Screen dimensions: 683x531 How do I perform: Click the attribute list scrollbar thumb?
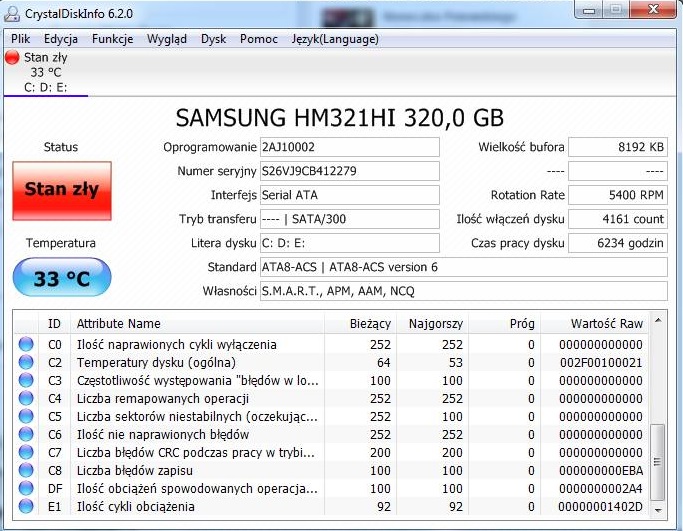click(x=657, y=462)
